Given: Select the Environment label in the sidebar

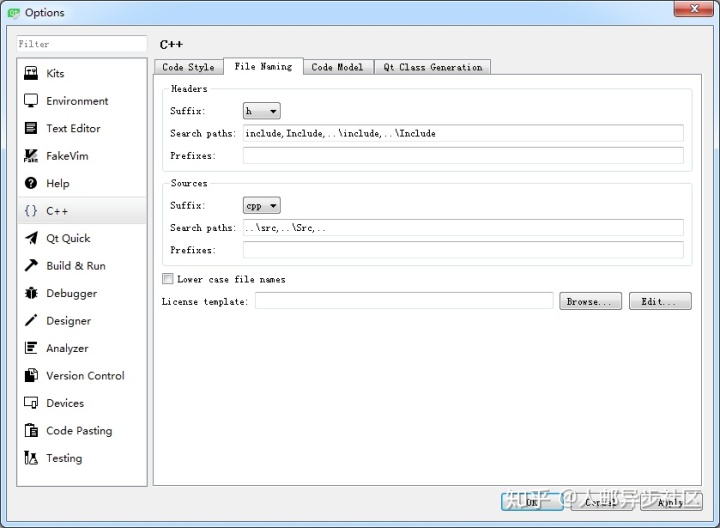Looking at the screenshot, I should [x=77, y=101].
